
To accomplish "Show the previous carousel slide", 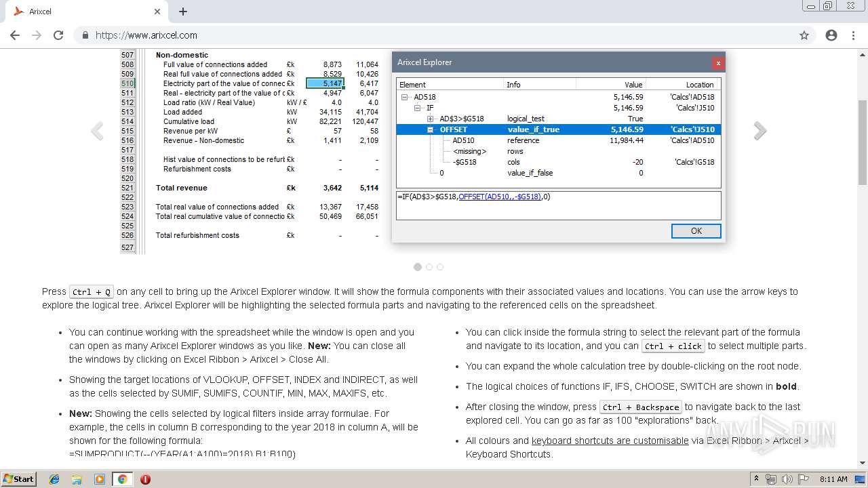I will (x=97, y=131).
